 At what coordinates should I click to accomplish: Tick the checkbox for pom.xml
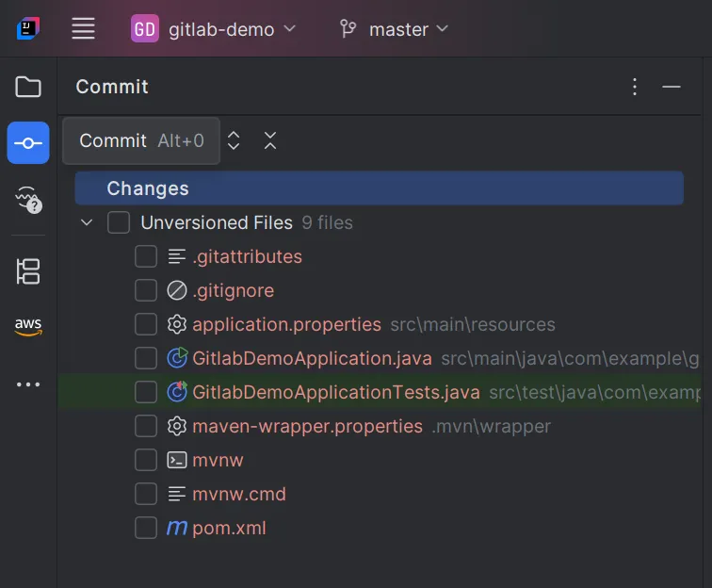pyautogui.click(x=146, y=528)
